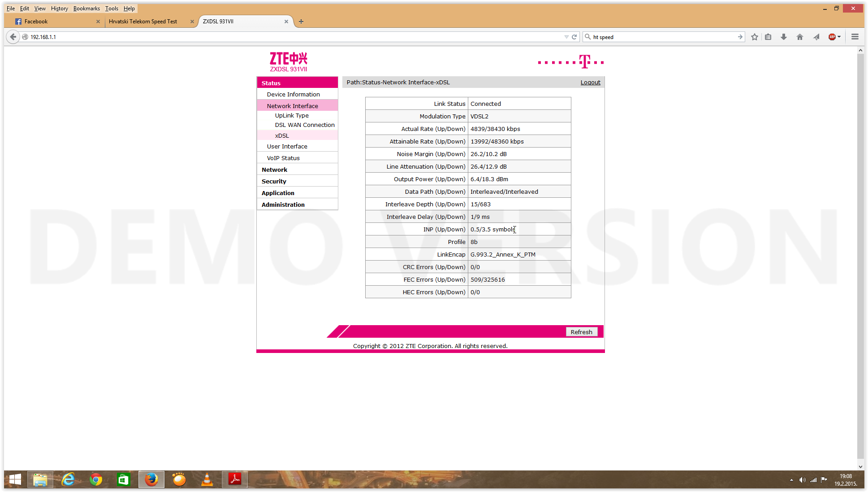This screenshot has height=492, width=868.
Task: Open new tab plus button
Action: (x=301, y=21)
